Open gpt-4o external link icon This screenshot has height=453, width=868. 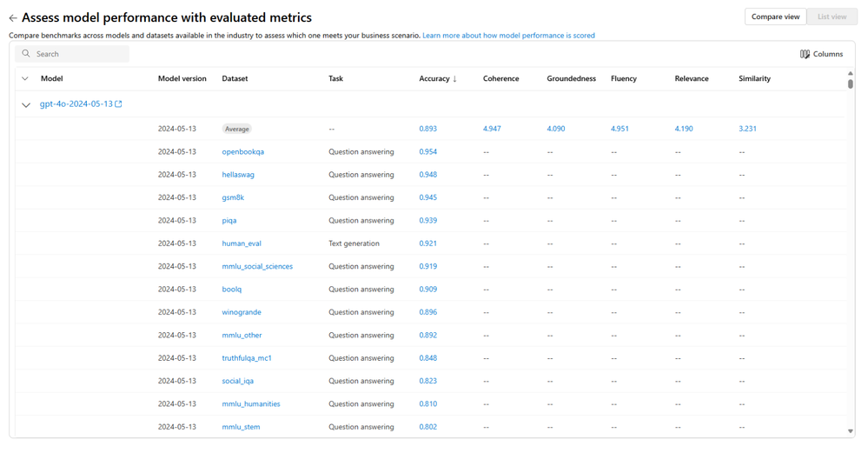click(118, 104)
